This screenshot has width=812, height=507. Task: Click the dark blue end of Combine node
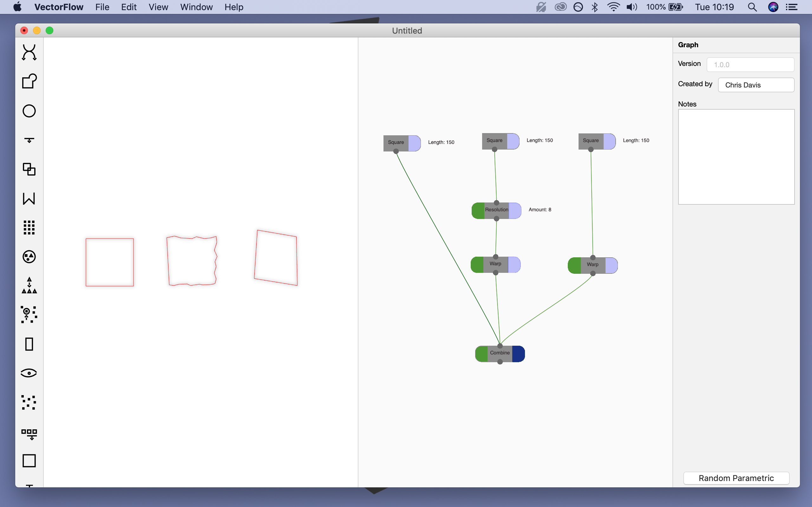pos(518,354)
